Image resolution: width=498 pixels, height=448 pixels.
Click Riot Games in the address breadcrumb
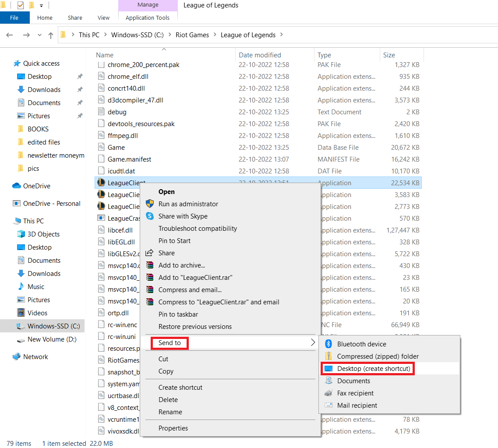192,35
